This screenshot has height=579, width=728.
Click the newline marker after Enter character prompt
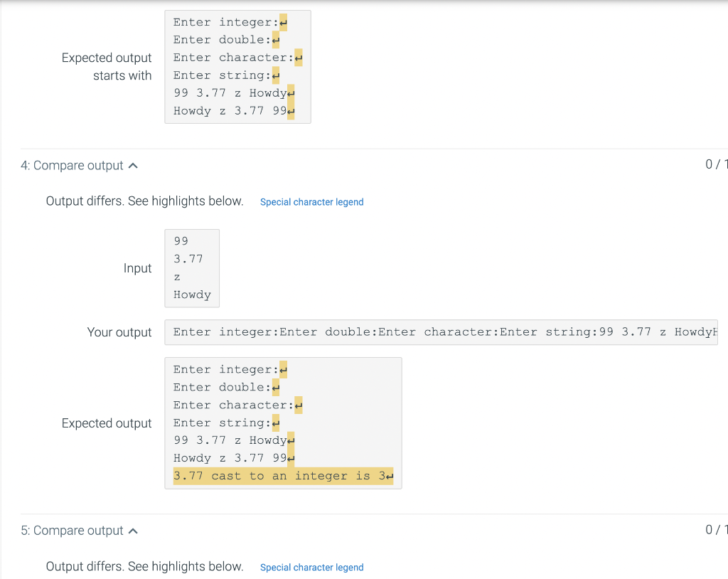click(297, 405)
